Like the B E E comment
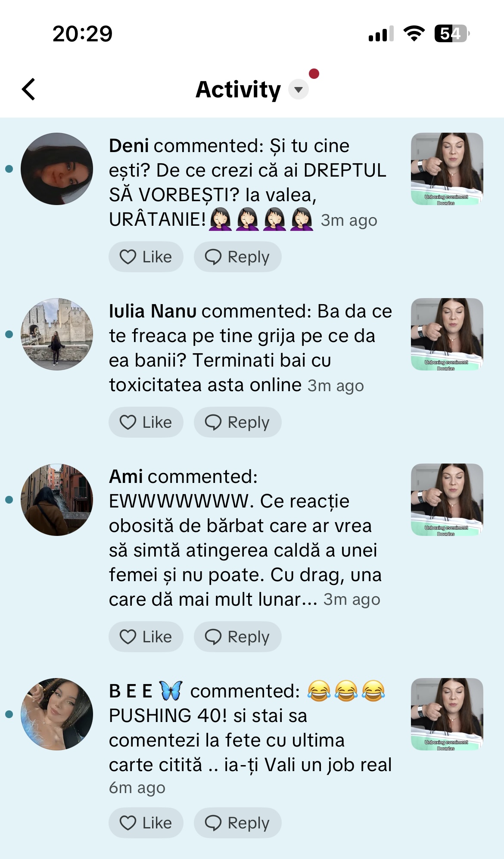 click(146, 823)
